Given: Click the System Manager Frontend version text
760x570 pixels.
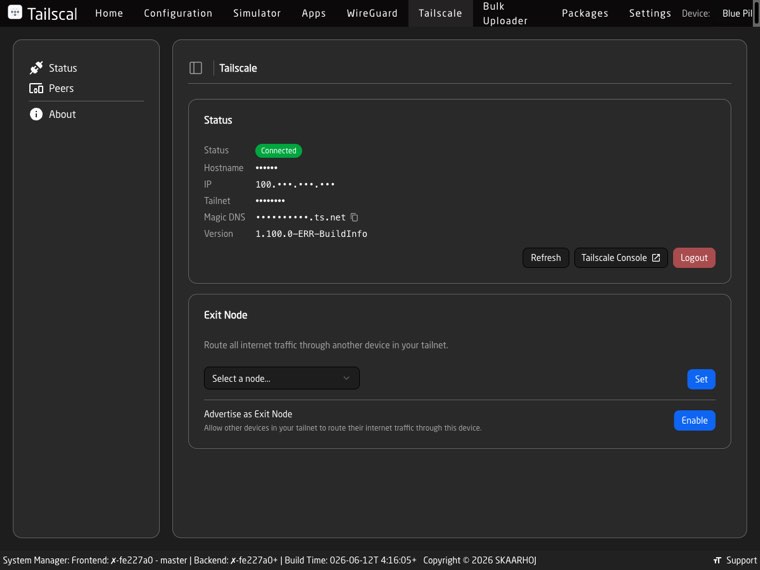Looking at the screenshot, I should coord(95,560).
